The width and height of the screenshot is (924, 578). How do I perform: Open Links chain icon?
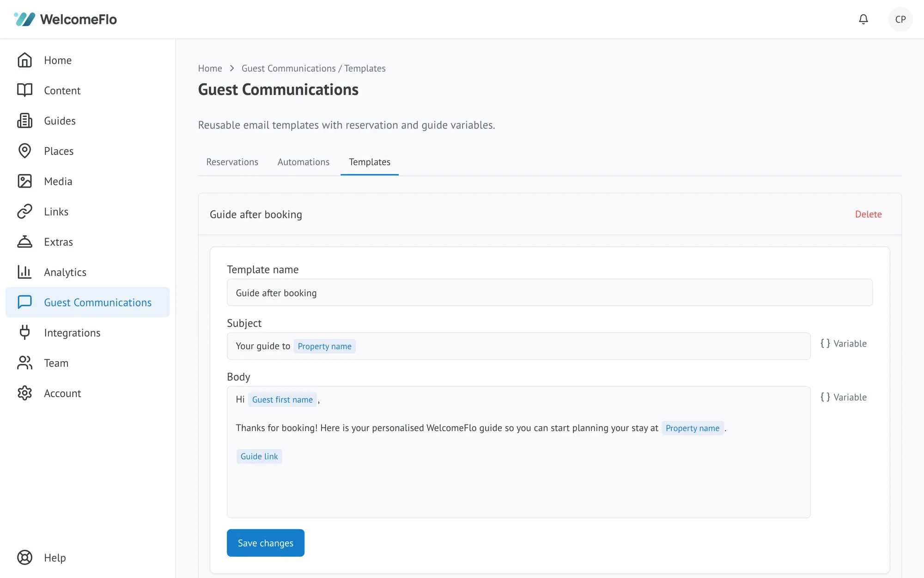(25, 211)
